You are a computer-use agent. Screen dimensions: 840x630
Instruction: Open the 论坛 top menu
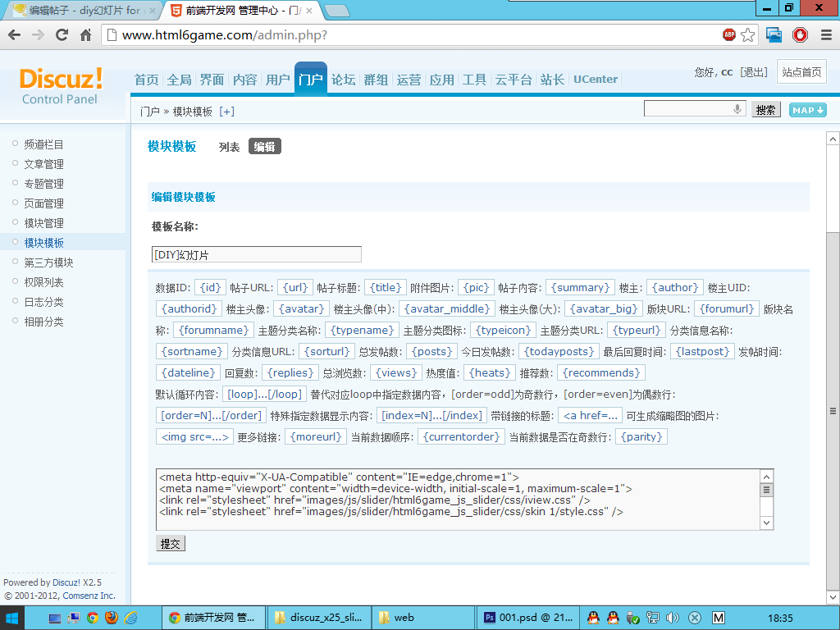[x=343, y=80]
